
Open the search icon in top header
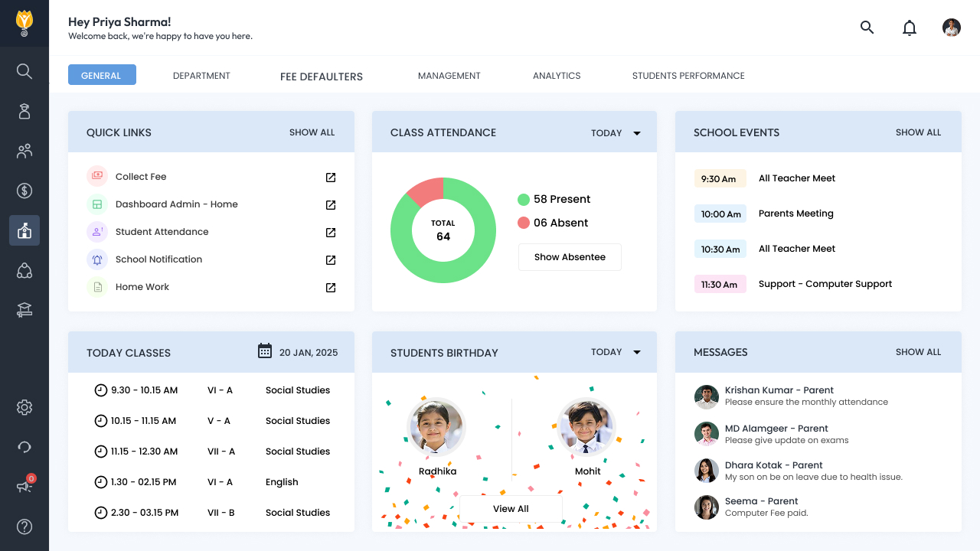[x=867, y=28]
